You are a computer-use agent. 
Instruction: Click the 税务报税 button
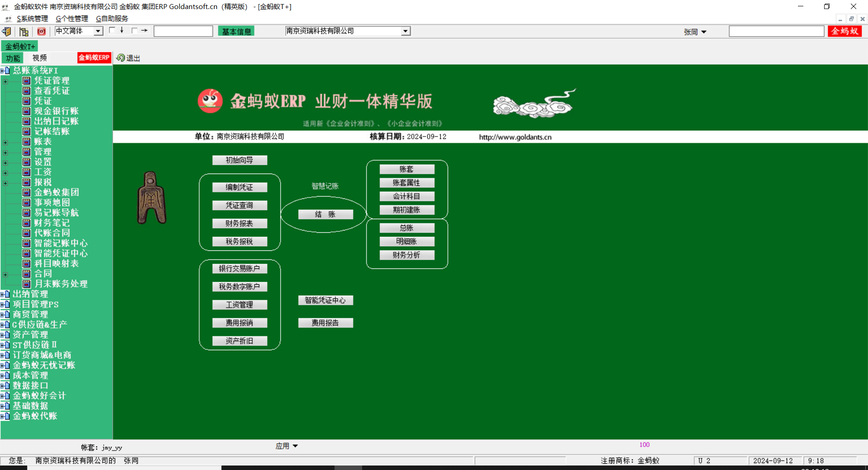point(240,241)
